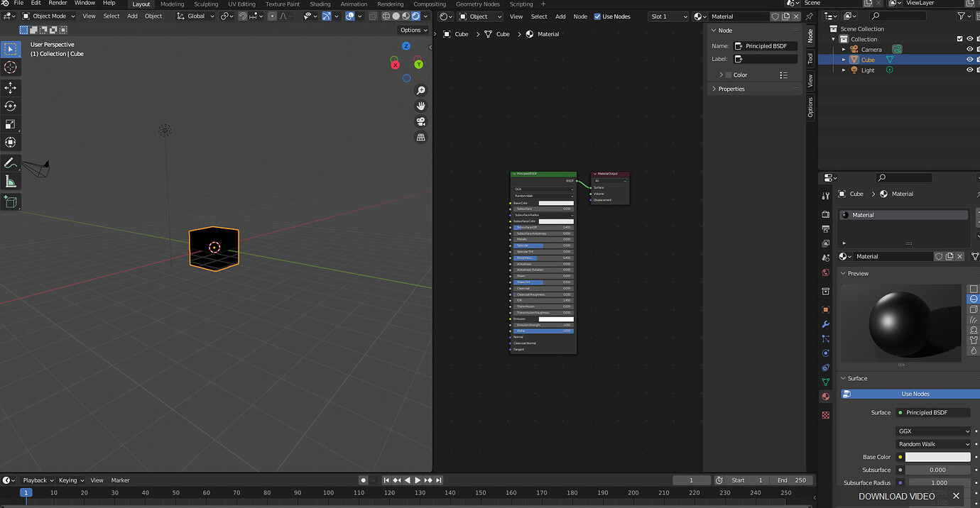Switch to the UV Editing workspace tab
The width and height of the screenshot is (980, 508).
(x=241, y=4)
